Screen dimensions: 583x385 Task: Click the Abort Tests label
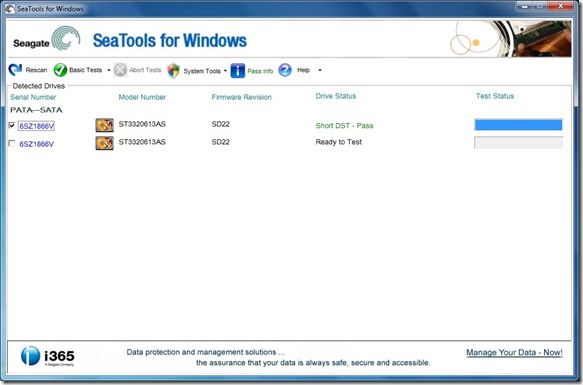tap(145, 70)
